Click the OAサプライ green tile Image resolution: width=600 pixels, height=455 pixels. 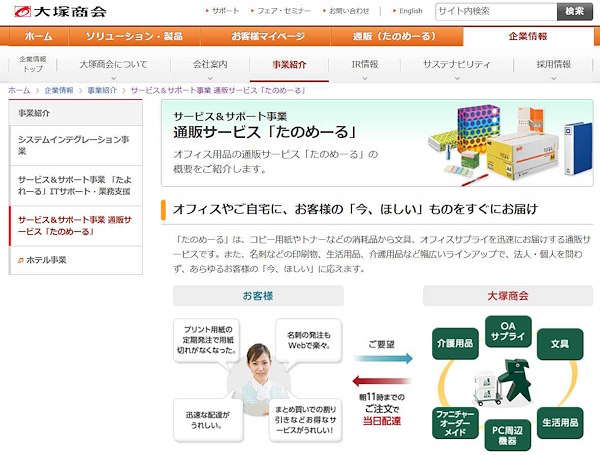[508, 331]
